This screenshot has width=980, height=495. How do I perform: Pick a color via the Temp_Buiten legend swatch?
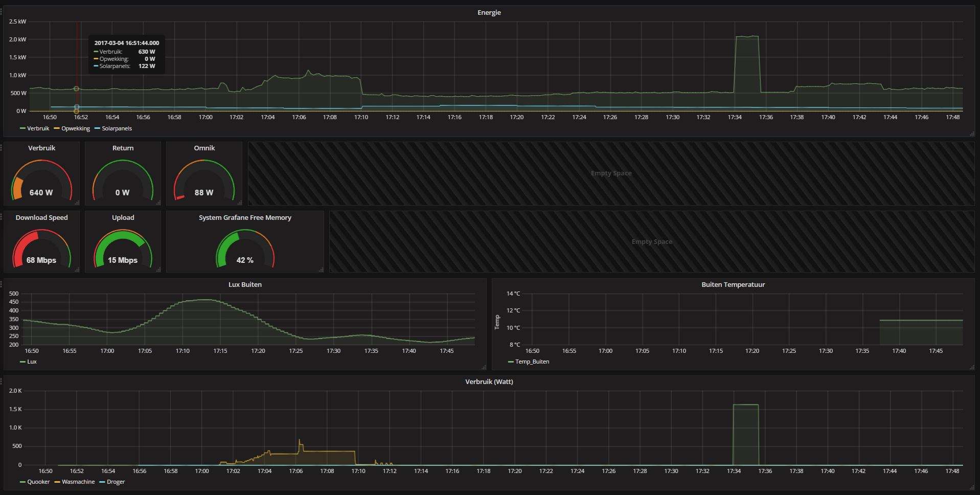(511, 362)
